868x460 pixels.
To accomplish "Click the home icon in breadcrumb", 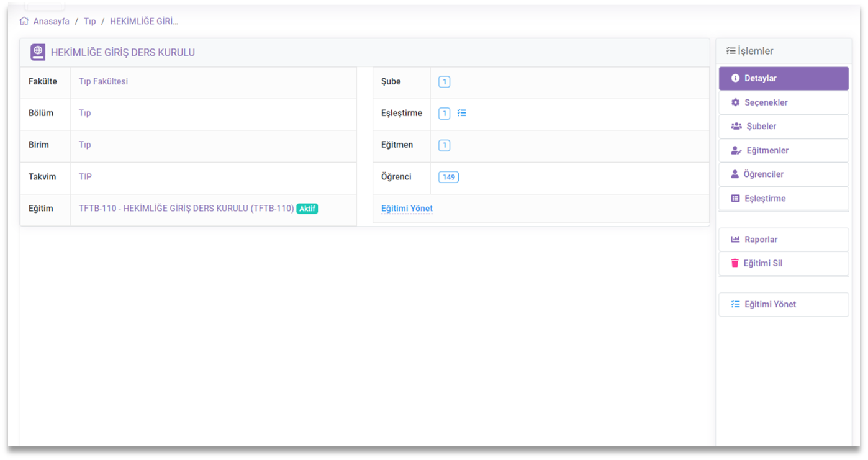I will coord(24,21).
